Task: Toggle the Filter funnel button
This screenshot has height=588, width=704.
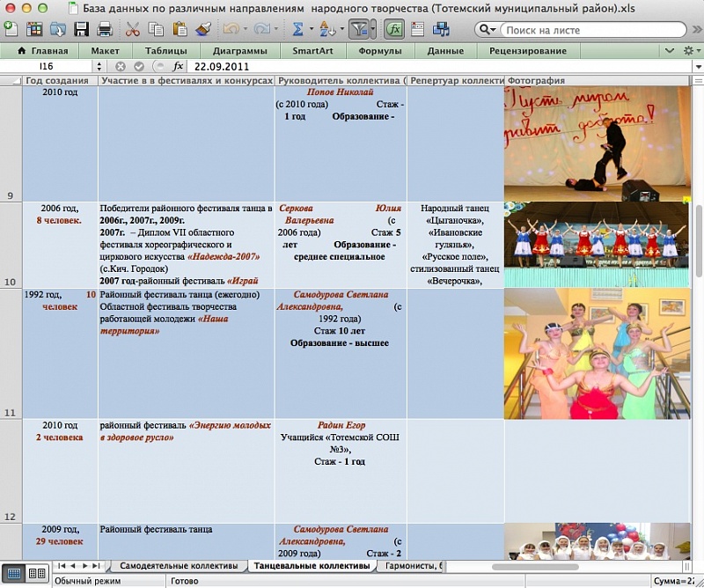Action: click(x=359, y=30)
